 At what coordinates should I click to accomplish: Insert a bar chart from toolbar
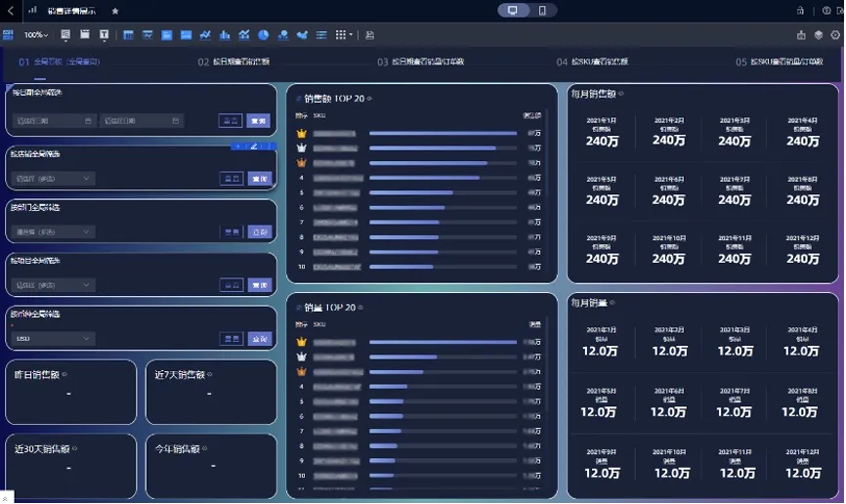225,35
